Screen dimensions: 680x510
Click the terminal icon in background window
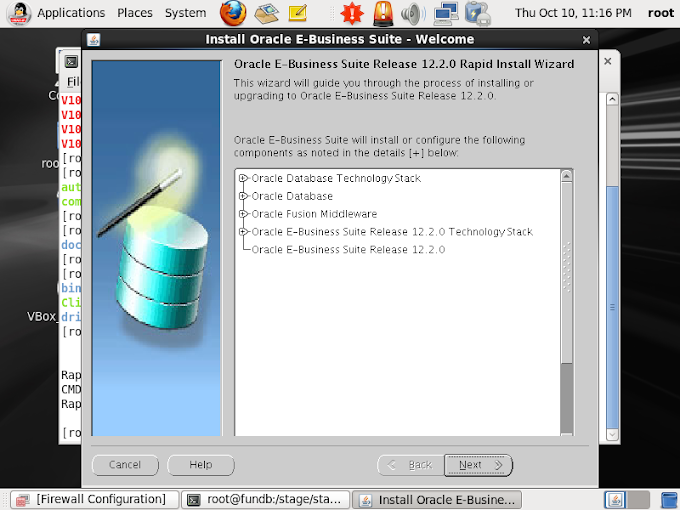click(71, 62)
